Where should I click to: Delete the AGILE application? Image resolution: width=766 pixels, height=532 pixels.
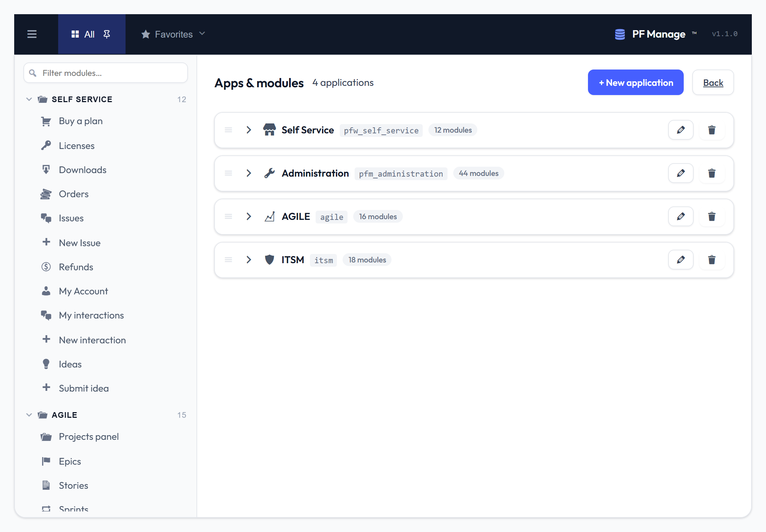(712, 216)
